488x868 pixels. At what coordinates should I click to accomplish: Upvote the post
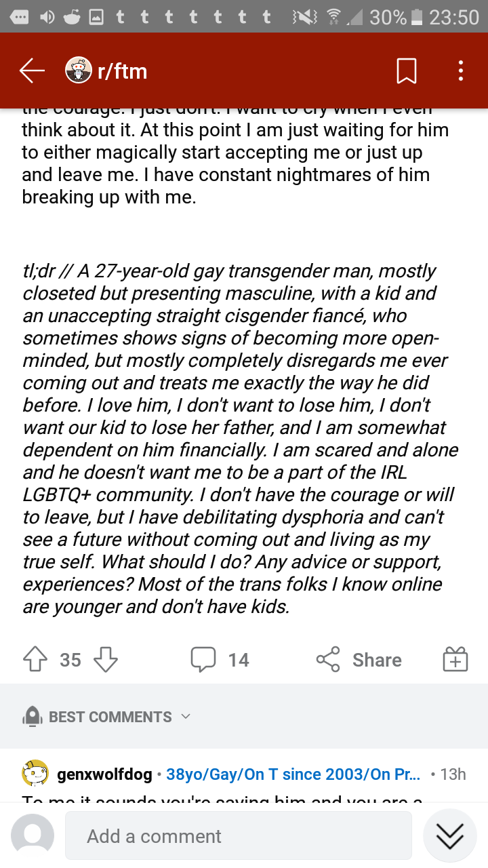pos(35,659)
